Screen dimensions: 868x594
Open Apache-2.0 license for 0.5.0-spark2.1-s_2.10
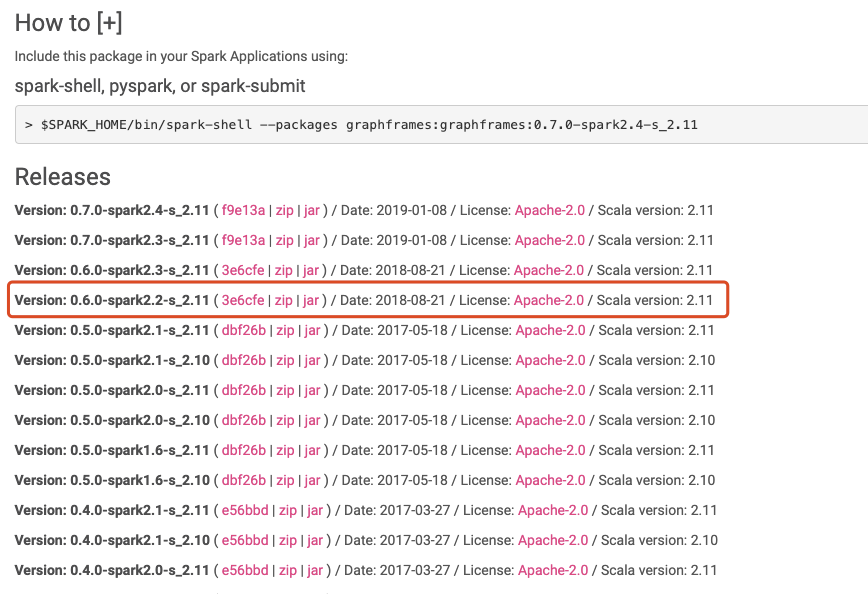(x=550, y=360)
